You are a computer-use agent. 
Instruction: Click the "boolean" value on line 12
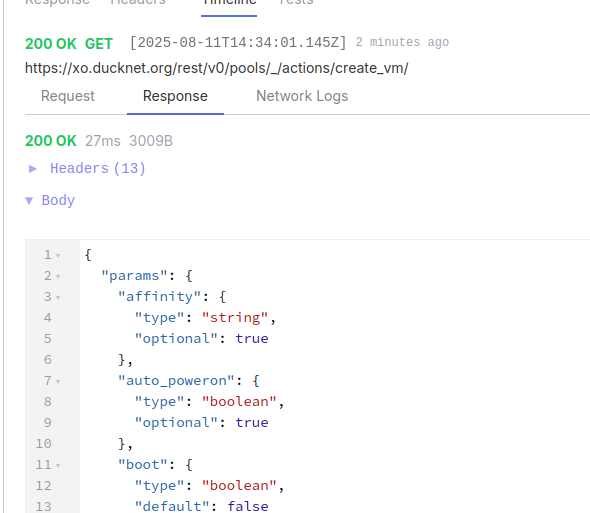click(x=239, y=486)
